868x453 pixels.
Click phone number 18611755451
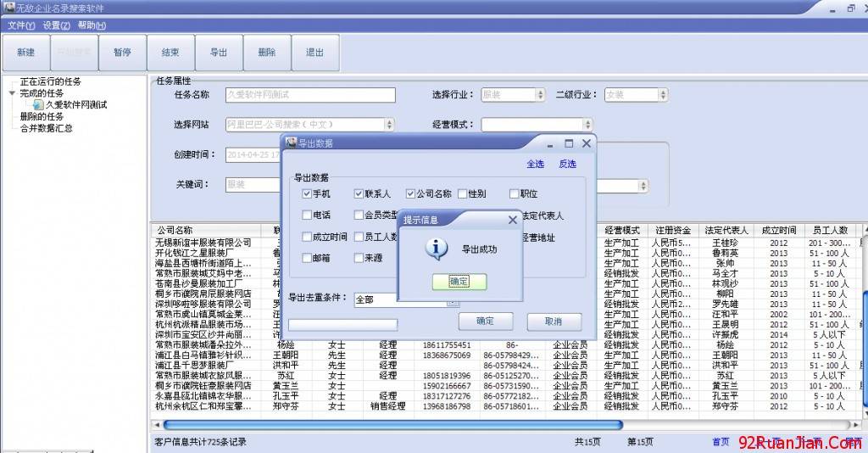(447, 345)
